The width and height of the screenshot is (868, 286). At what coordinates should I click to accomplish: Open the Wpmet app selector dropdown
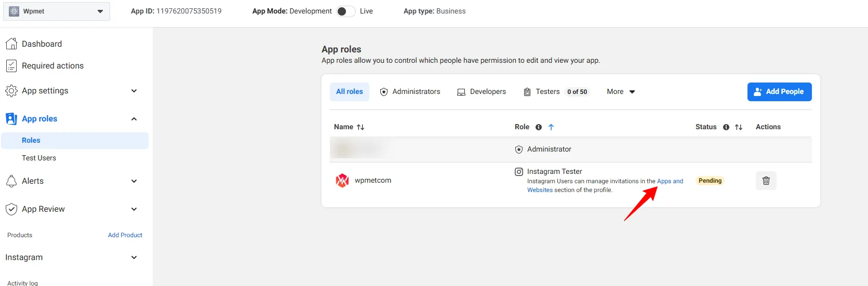point(57,11)
